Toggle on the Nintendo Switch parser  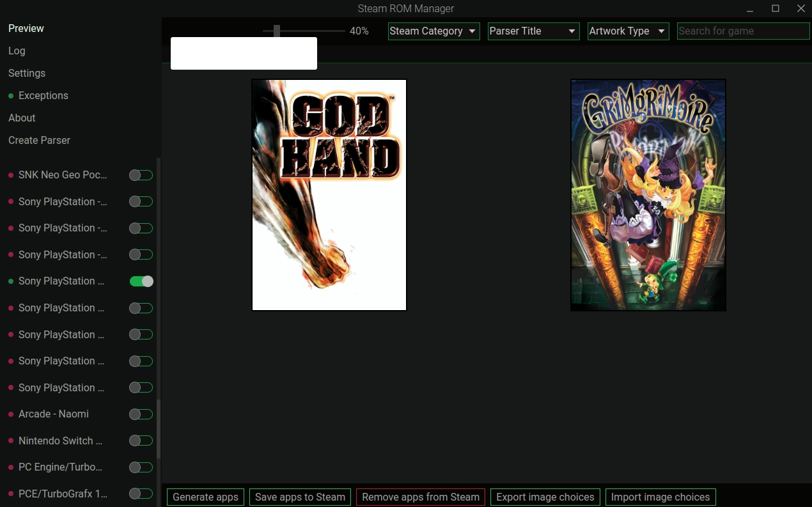pos(141,441)
